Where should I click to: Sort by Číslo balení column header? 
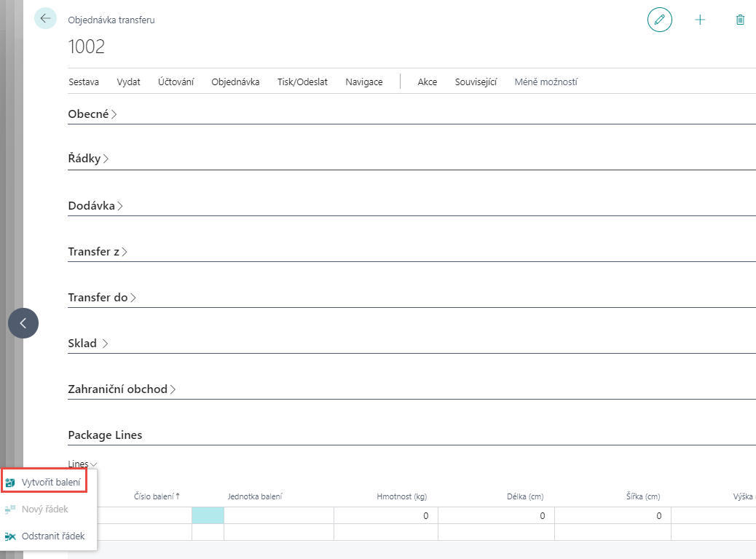tap(156, 496)
